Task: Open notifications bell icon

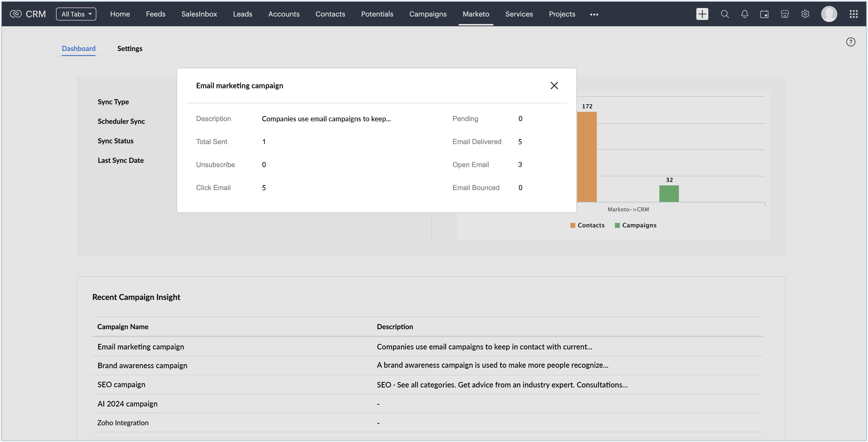Action: coord(744,14)
